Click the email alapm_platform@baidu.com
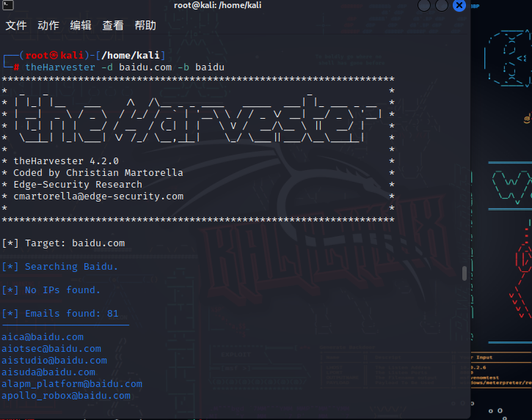This screenshot has height=420, width=532. 72,384
